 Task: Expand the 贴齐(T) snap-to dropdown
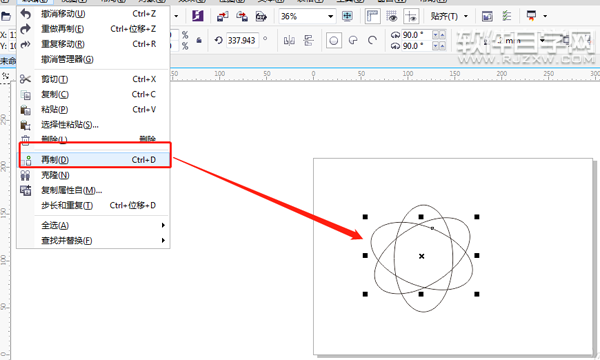[466, 16]
